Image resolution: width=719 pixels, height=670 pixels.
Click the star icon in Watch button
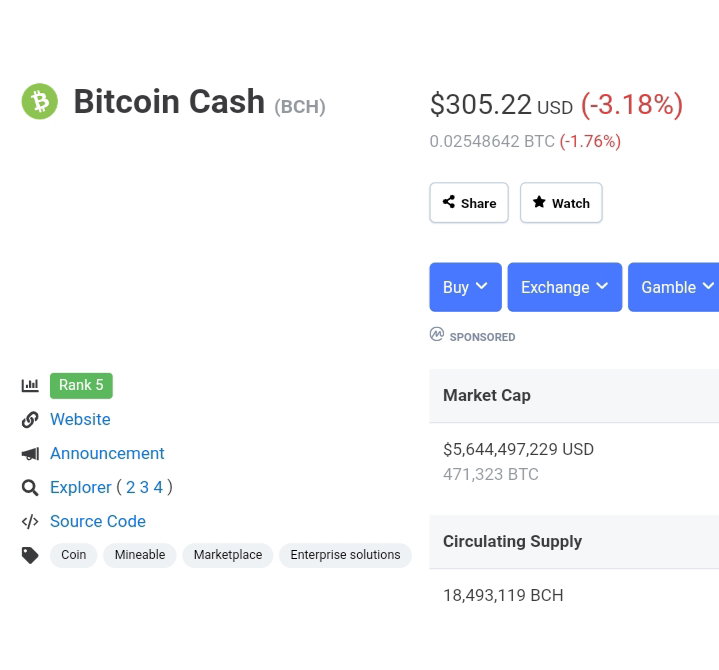click(539, 202)
